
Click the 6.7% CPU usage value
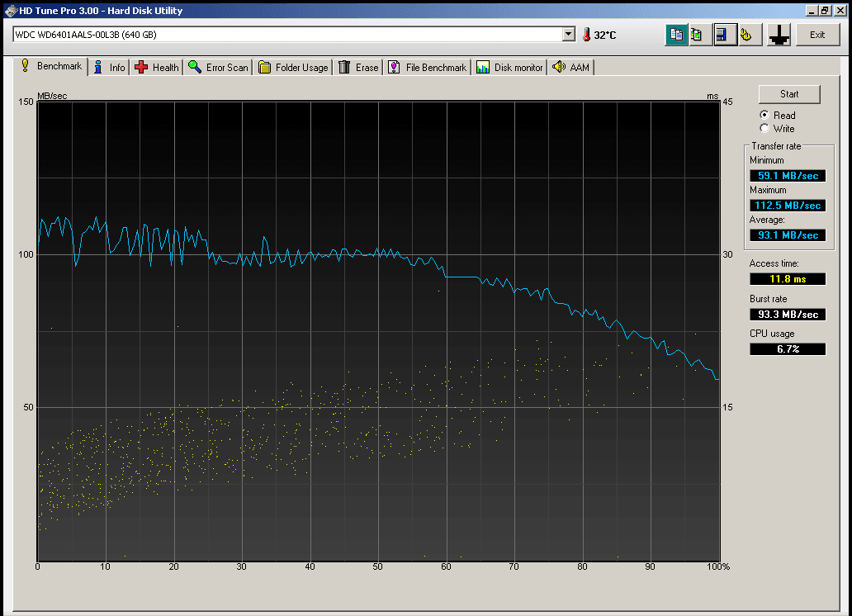788,349
